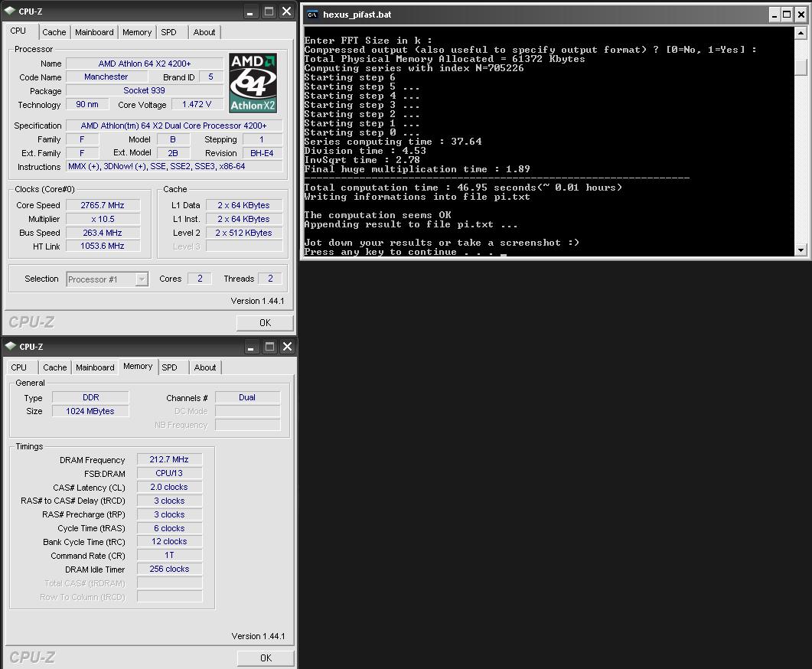Minimize the top CPU-Z window
812x669 pixels.
[x=250, y=11]
